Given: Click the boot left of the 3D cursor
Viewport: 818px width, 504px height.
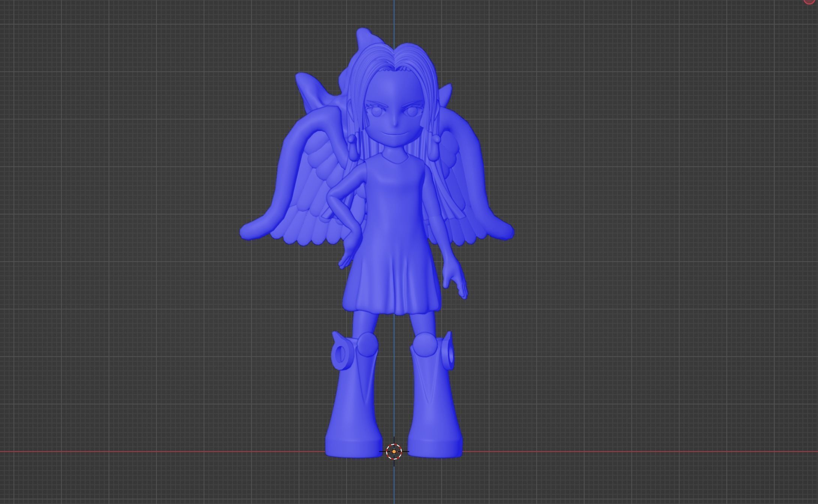Looking at the screenshot, I should (353, 412).
